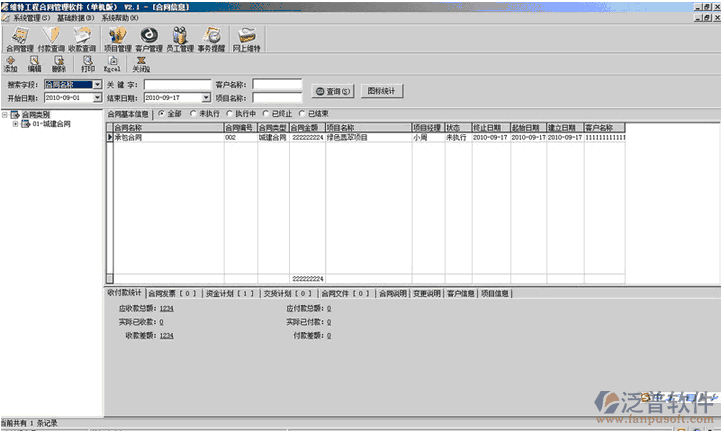Open 付款查询 payment query icon
The image size is (724, 435).
click(x=50, y=38)
